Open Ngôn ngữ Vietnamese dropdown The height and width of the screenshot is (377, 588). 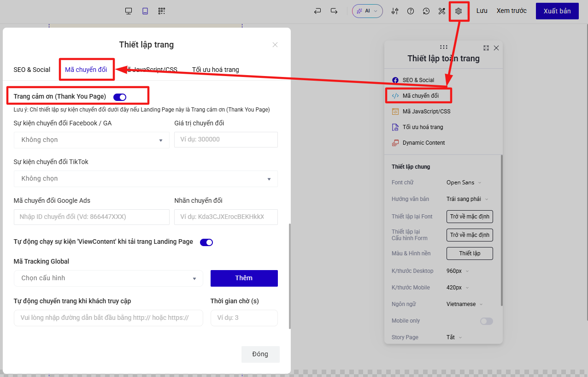465,304
